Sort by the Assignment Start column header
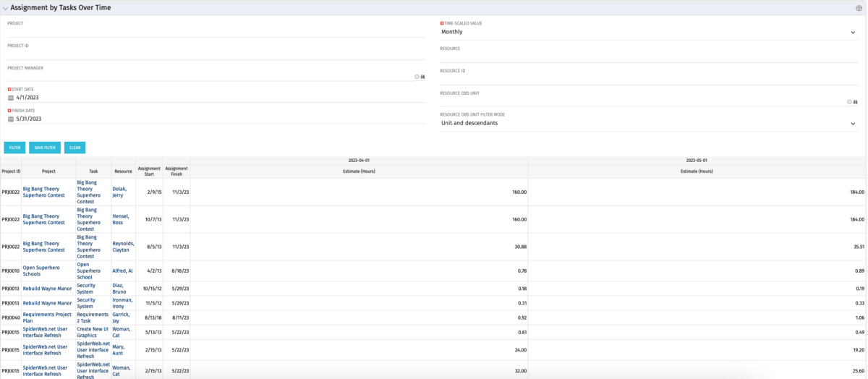Image resolution: width=868 pixels, height=379 pixels. coord(149,171)
